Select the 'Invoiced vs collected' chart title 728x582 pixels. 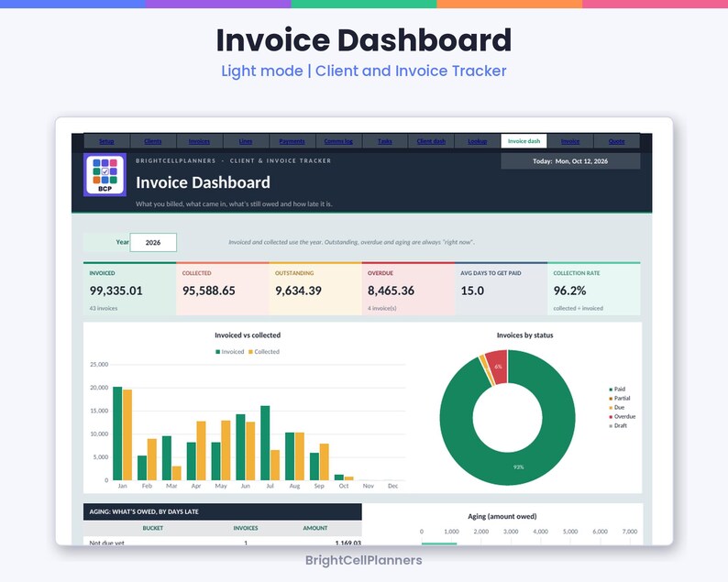click(248, 335)
